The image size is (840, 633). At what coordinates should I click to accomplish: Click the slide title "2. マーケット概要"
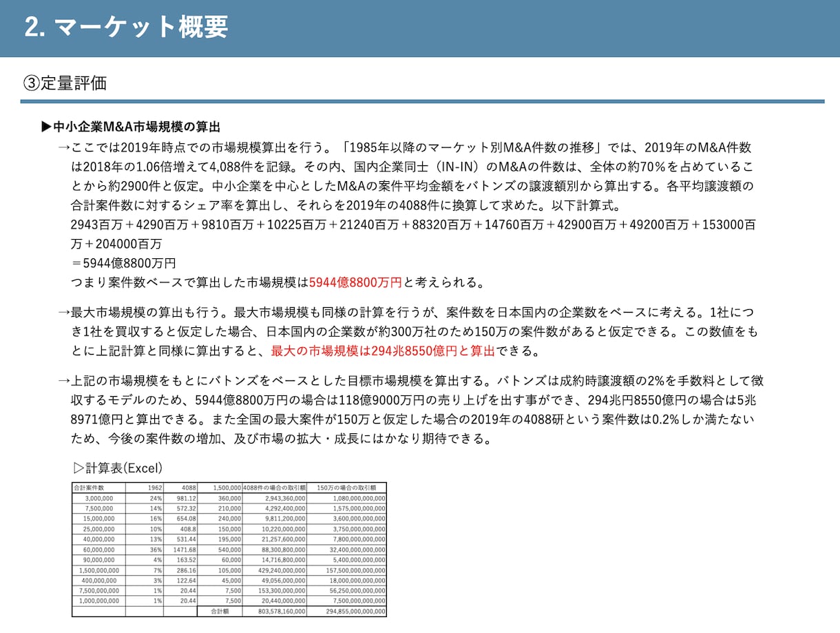126,27
